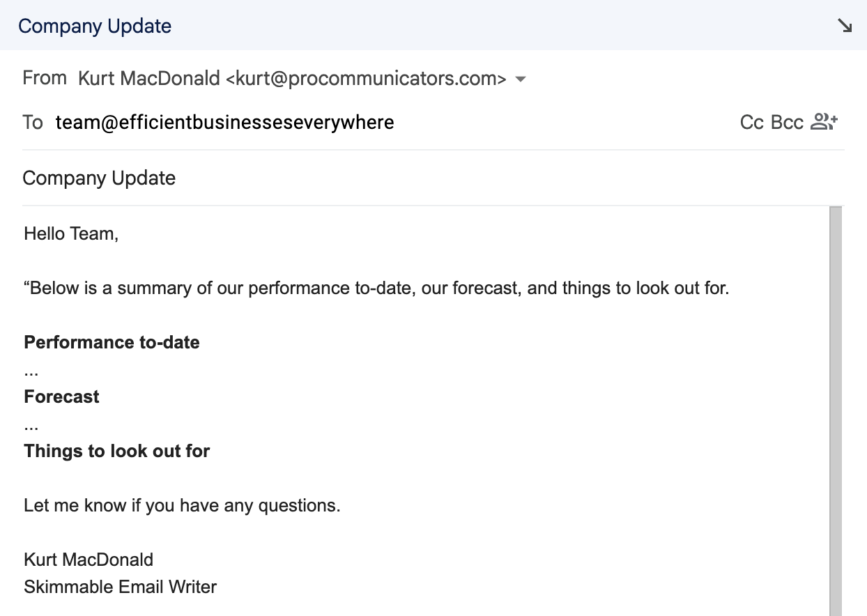Place cursor on Hello Team greeting line
Screen dimensions: 867x616
pos(71,233)
